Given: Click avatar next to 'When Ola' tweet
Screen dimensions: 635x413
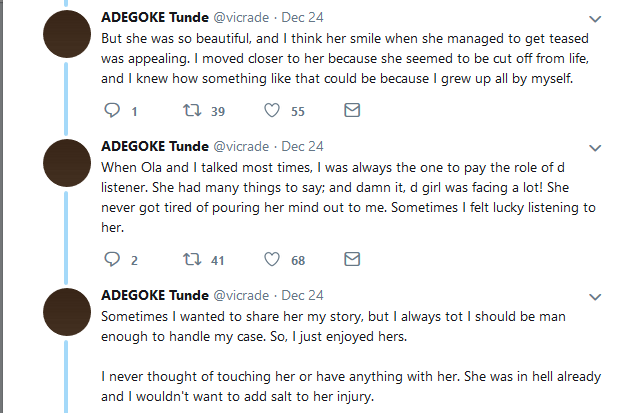Looking at the screenshot, I should (x=67, y=163).
